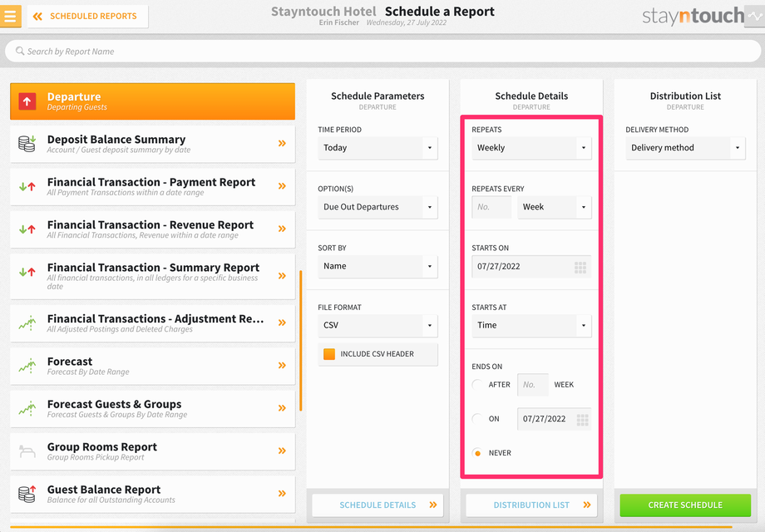Open the hamburger menu icon
Viewport: 765px width, 532px height.
(x=10, y=16)
